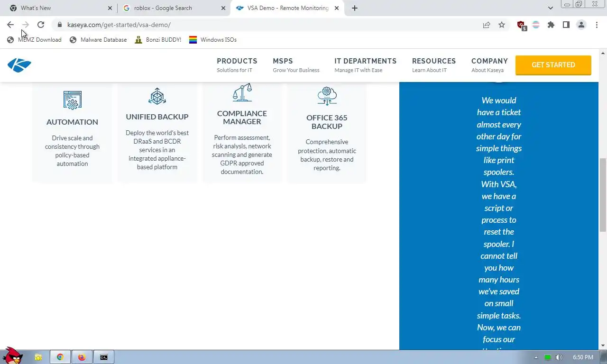Click the page vertical scrollbar thumb
Viewport: 607px width, 364px height.
603,194
